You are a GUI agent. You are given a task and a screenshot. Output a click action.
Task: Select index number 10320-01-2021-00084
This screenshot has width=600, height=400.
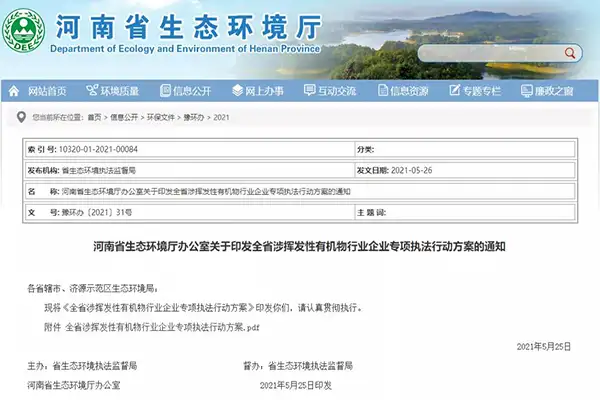tap(98, 150)
